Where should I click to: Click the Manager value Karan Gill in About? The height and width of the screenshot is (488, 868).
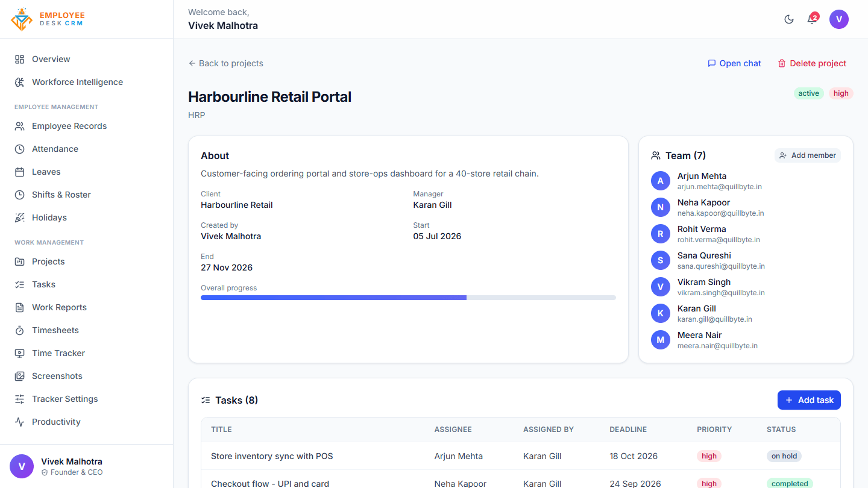(x=432, y=205)
